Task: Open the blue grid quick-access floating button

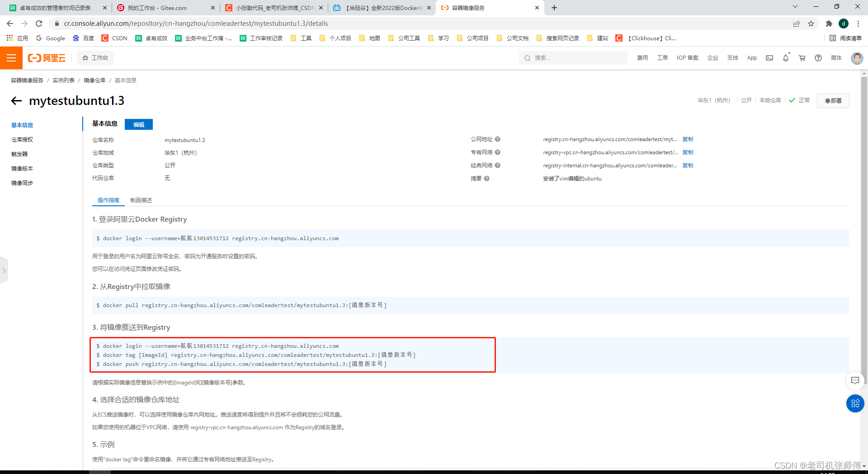Action: [x=855, y=403]
